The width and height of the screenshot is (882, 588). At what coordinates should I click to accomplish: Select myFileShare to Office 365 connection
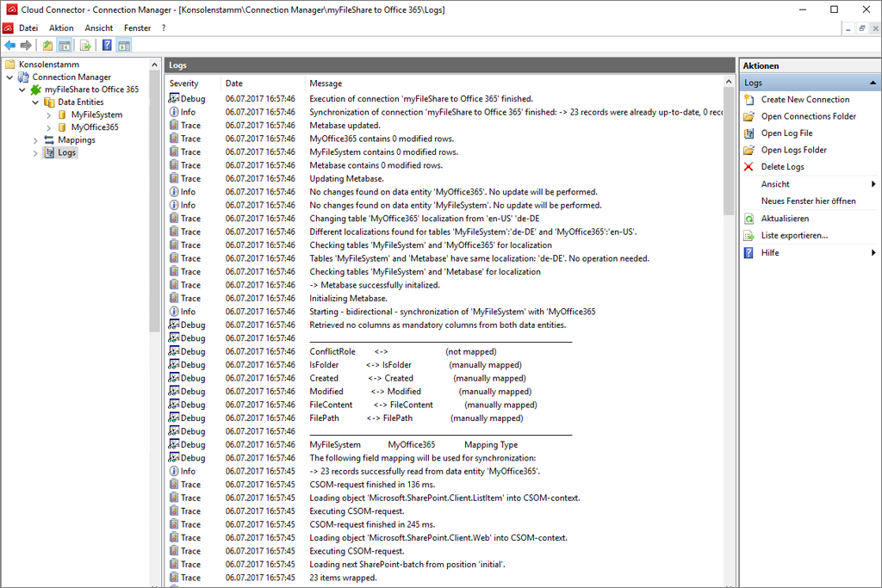point(91,90)
